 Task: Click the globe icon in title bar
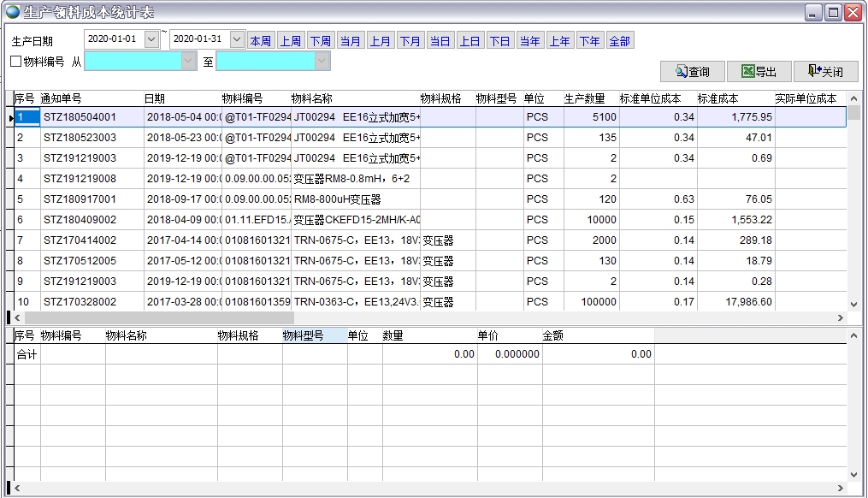click(x=12, y=12)
